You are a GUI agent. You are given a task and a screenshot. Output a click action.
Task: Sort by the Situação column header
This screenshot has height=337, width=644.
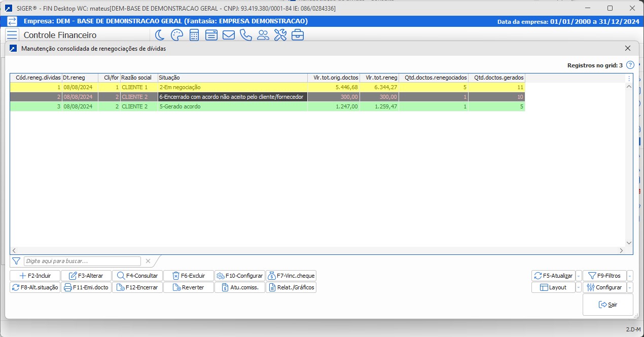click(232, 78)
